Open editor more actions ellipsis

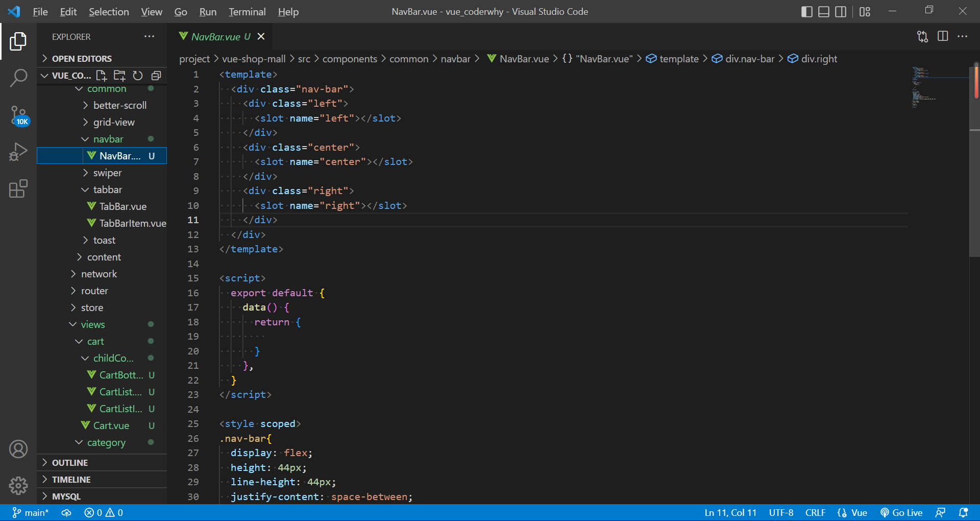click(962, 36)
